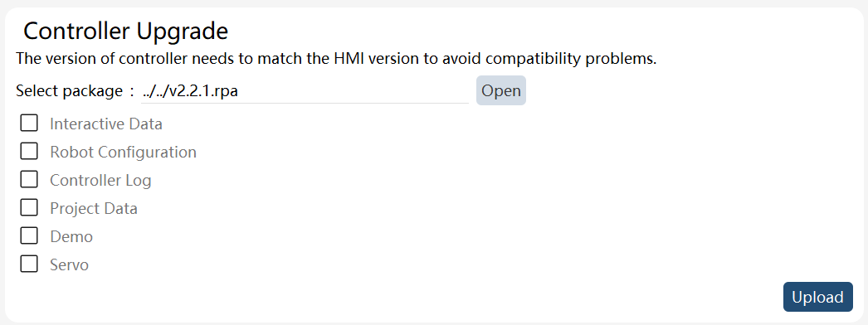The width and height of the screenshot is (868, 325).
Task: Click the Upload button
Action: [x=817, y=297]
